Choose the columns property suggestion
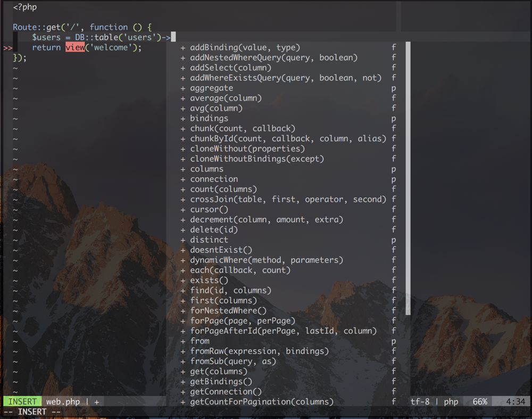The height and width of the screenshot is (419, 532). tap(288, 169)
